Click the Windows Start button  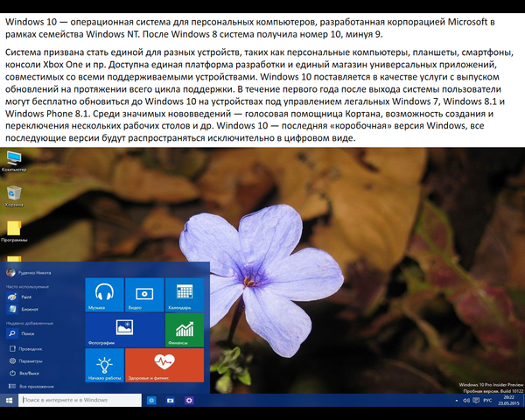coord(9,400)
